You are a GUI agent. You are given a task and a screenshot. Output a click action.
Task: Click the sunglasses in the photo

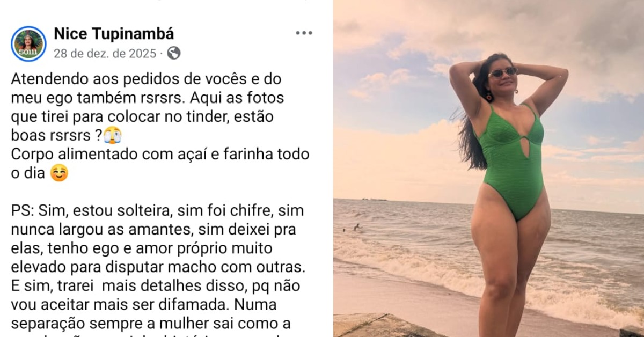click(x=503, y=72)
